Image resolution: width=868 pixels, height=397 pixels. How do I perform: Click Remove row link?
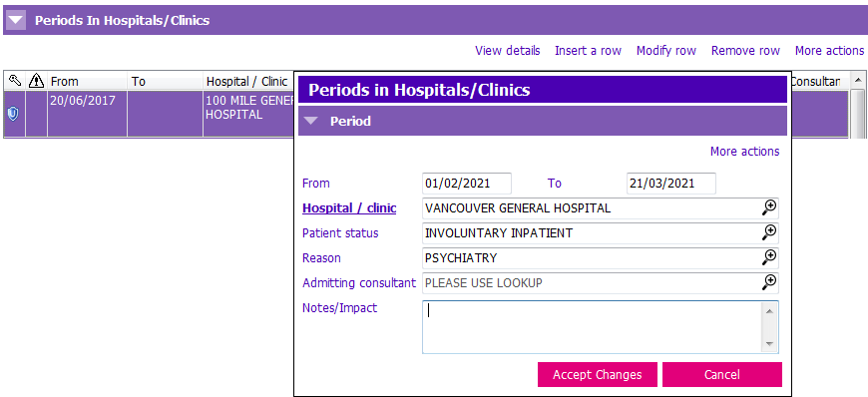point(745,51)
